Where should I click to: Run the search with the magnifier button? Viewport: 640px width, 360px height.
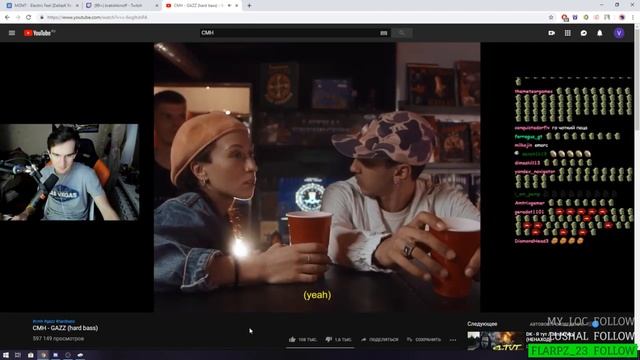(402, 33)
